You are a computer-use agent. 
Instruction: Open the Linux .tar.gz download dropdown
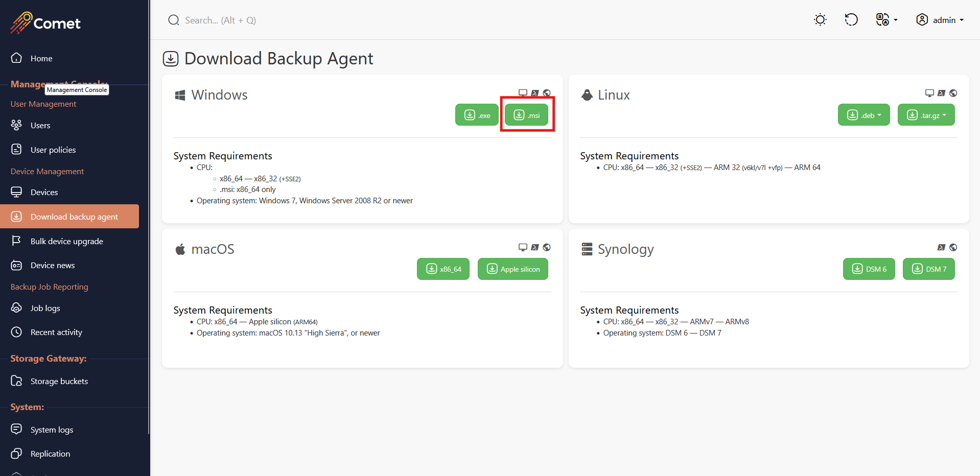click(x=926, y=115)
